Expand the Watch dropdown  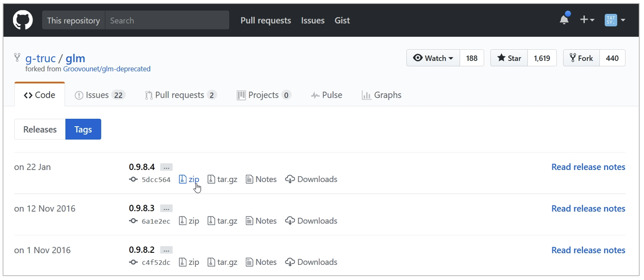point(433,58)
